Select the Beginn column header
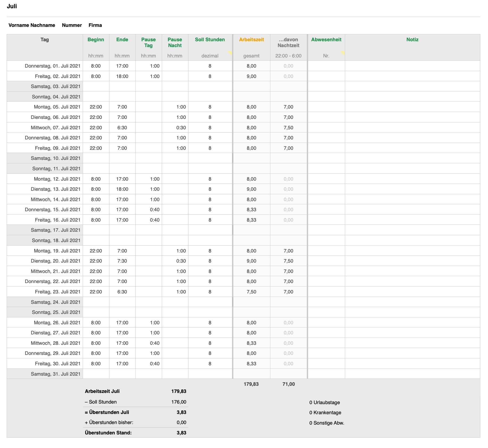 [x=96, y=40]
